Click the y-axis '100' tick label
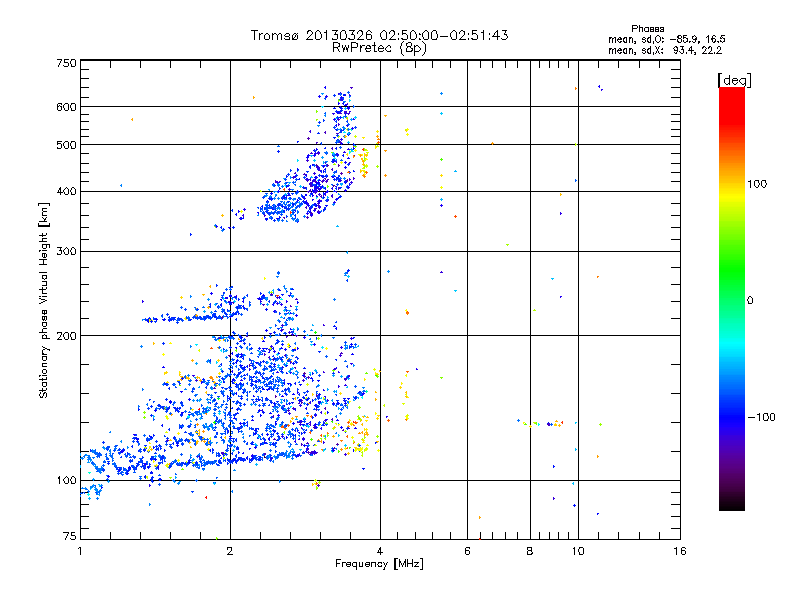The height and width of the screenshot is (600, 800). 66,481
